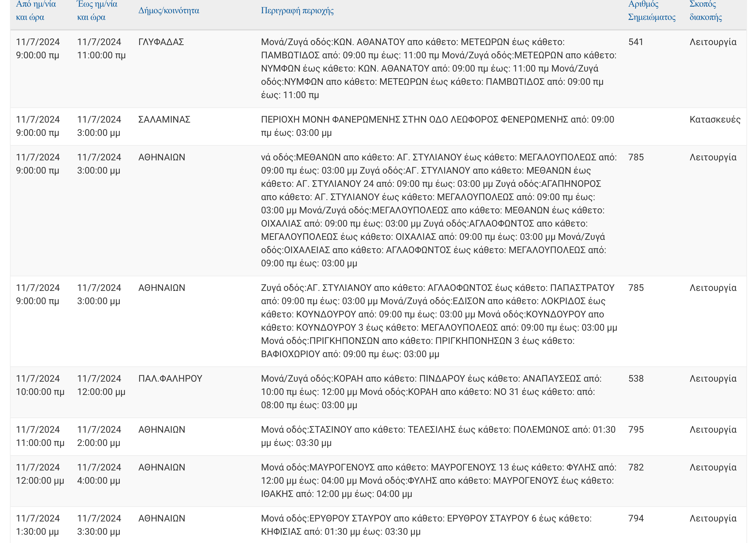Click the end time '11/7/2024 2:00:00 μμ'
756x543 pixels.
point(99,436)
